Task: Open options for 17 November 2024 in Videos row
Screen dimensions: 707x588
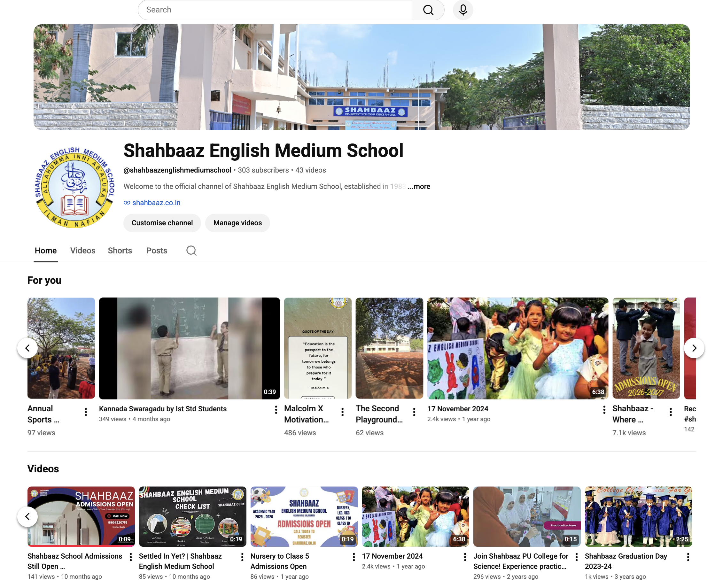Action: point(465,557)
